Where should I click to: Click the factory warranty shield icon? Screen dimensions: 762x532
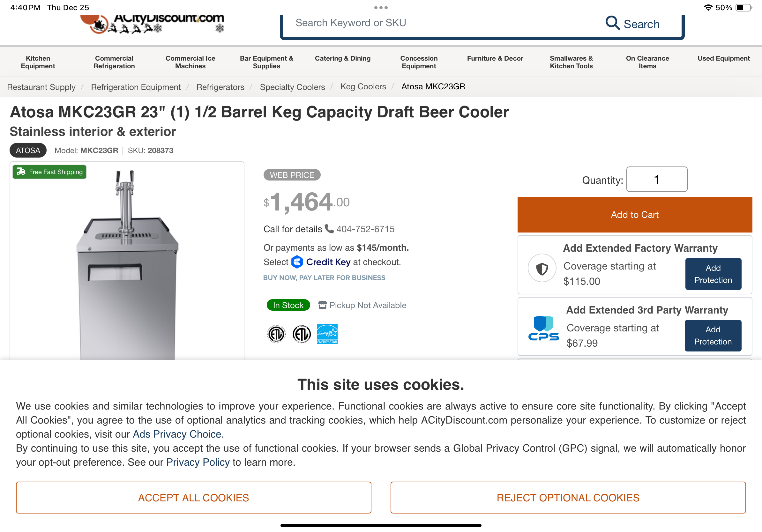542,268
